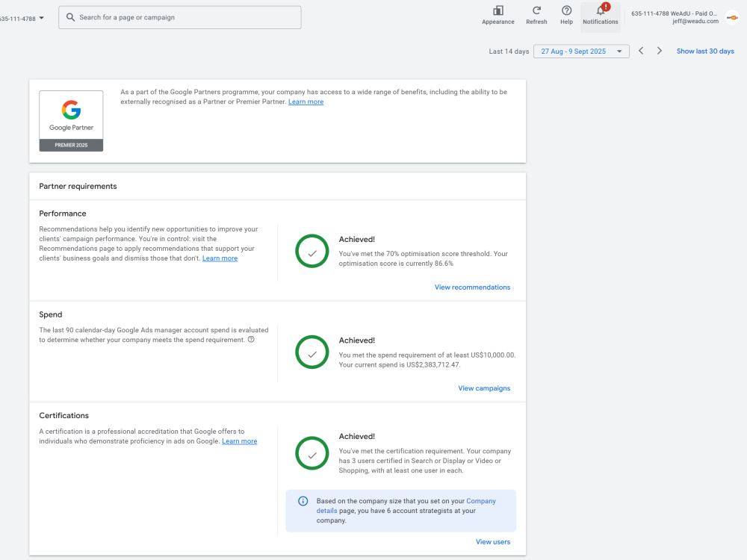This screenshot has height=560, width=747.
Task: Open View campaigns link
Action: [x=484, y=388]
